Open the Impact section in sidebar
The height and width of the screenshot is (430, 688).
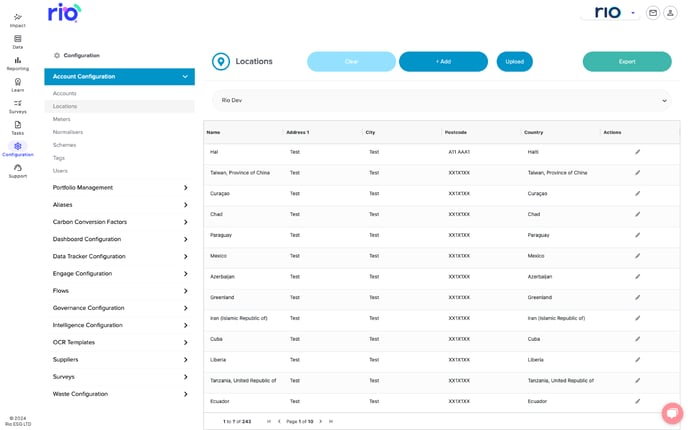coord(18,20)
